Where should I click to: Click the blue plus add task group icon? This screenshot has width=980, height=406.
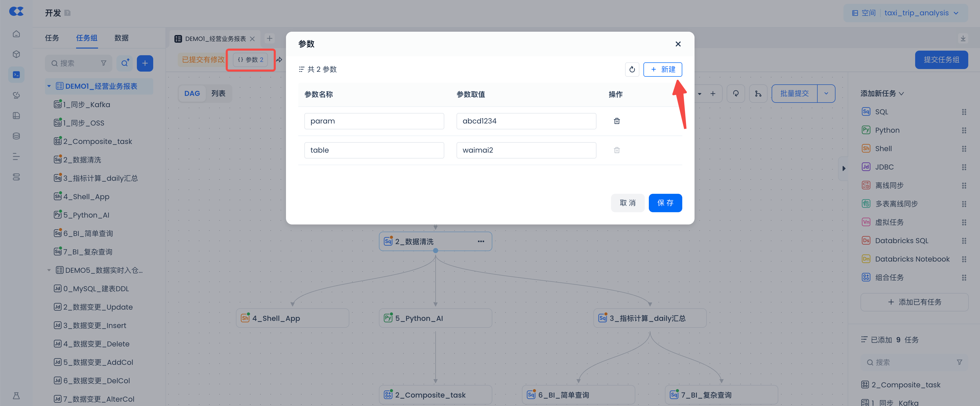(x=145, y=63)
